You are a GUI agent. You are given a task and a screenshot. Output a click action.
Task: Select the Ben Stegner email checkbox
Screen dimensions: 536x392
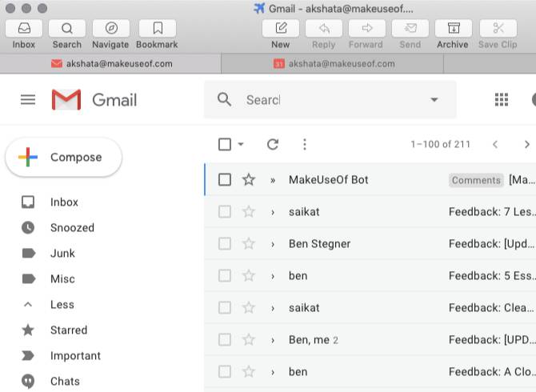(225, 244)
